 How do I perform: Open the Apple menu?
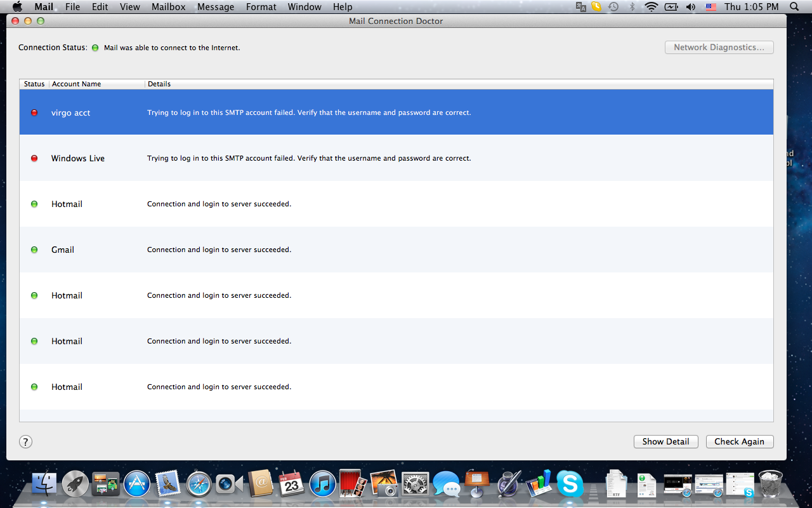tap(17, 7)
